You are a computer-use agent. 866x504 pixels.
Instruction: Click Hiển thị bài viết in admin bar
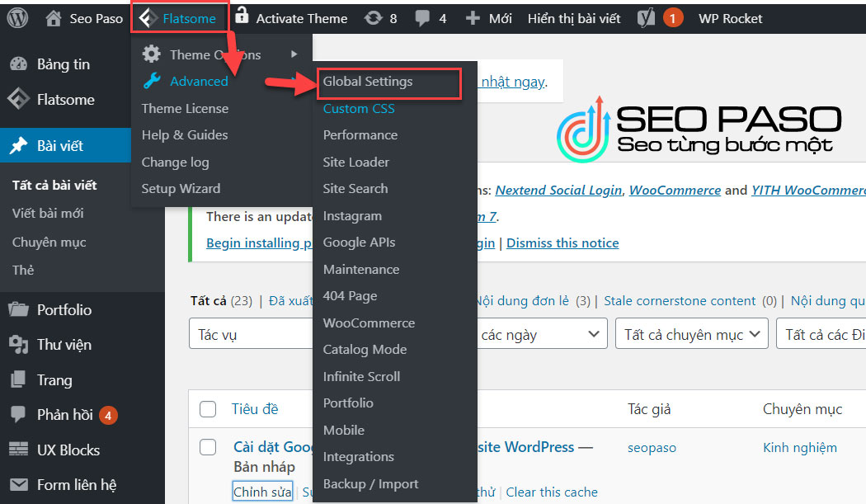[574, 19]
